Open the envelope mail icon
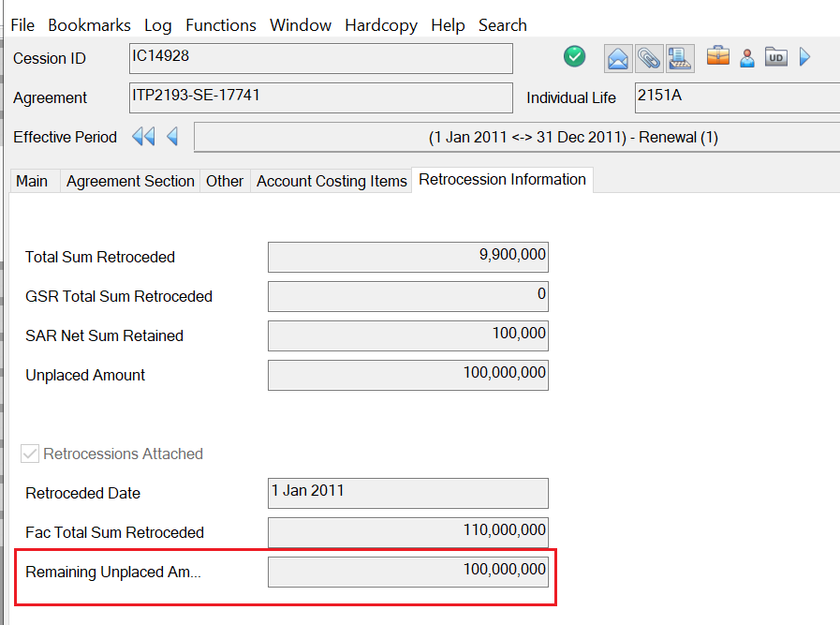840x625 pixels. pyautogui.click(x=618, y=58)
